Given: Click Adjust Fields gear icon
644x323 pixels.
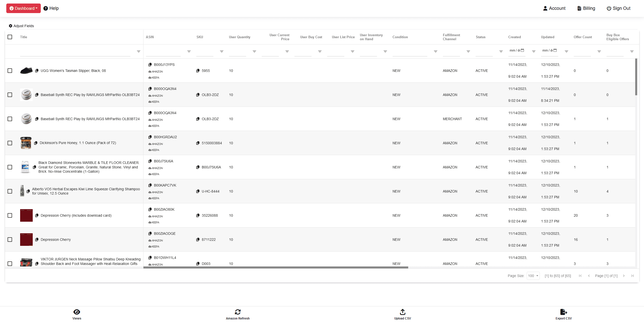Looking at the screenshot, I should 11,26.
